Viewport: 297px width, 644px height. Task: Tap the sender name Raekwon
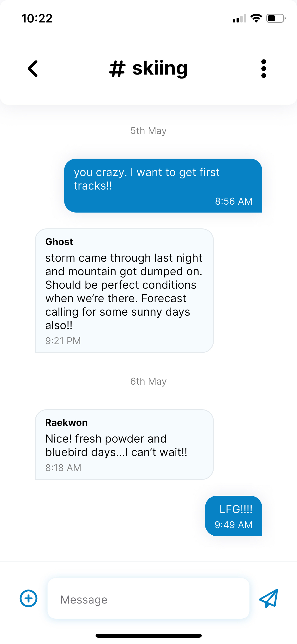point(67,422)
